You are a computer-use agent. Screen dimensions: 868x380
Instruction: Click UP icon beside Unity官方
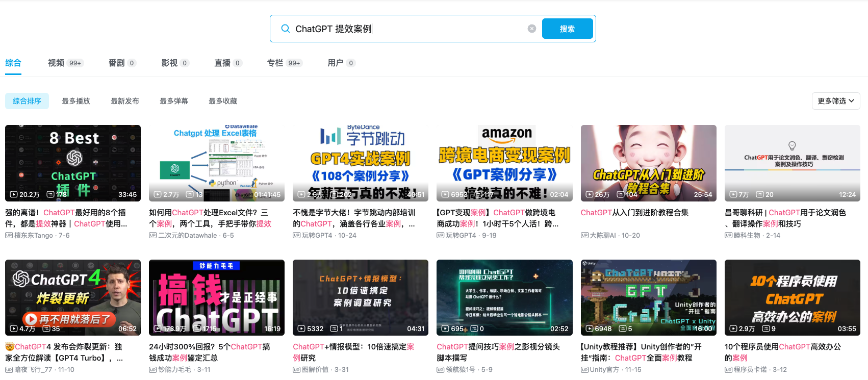point(584,370)
